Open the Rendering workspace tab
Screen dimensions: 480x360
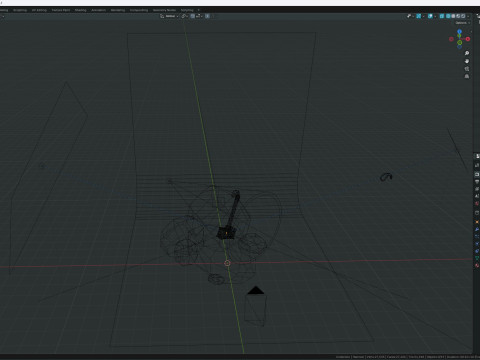click(118, 10)
